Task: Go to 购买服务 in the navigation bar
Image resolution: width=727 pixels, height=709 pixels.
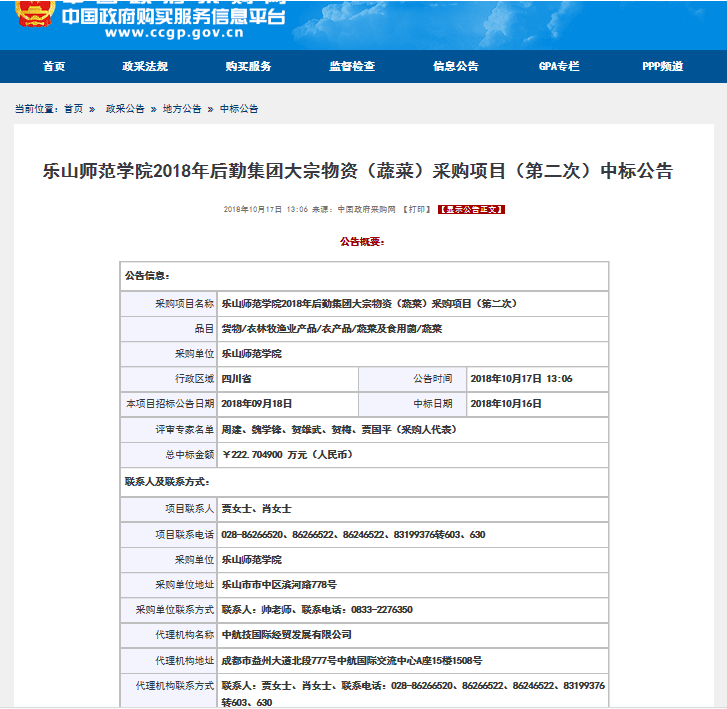Action: pos(248,66)
